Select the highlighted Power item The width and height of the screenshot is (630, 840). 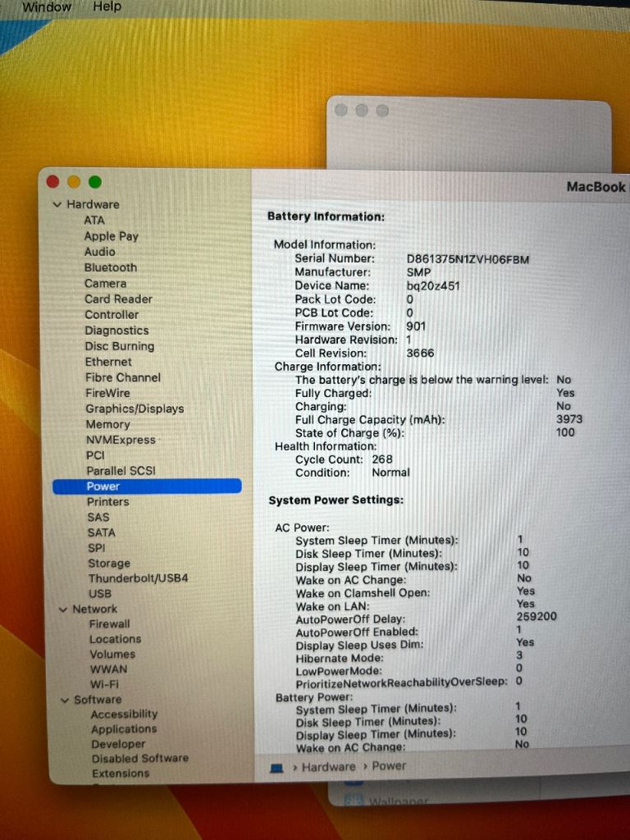coord(147,486)
